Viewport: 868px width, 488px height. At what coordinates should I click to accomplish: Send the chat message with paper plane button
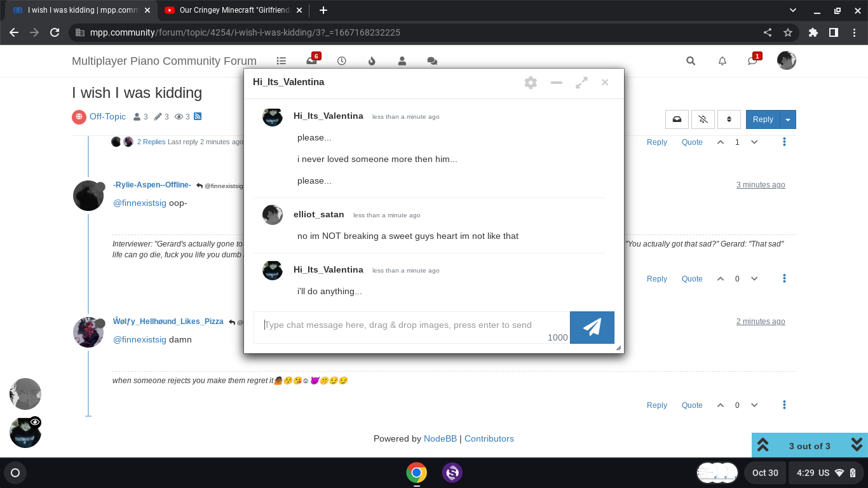click(x=592, y=327)
